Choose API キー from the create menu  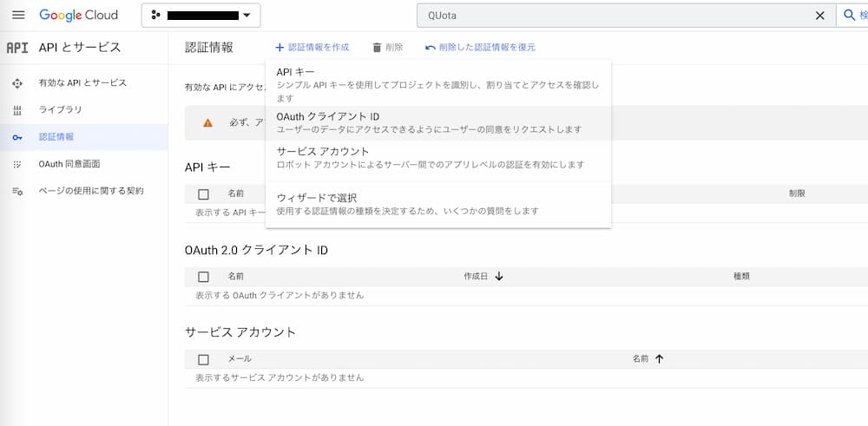[438, 85]
